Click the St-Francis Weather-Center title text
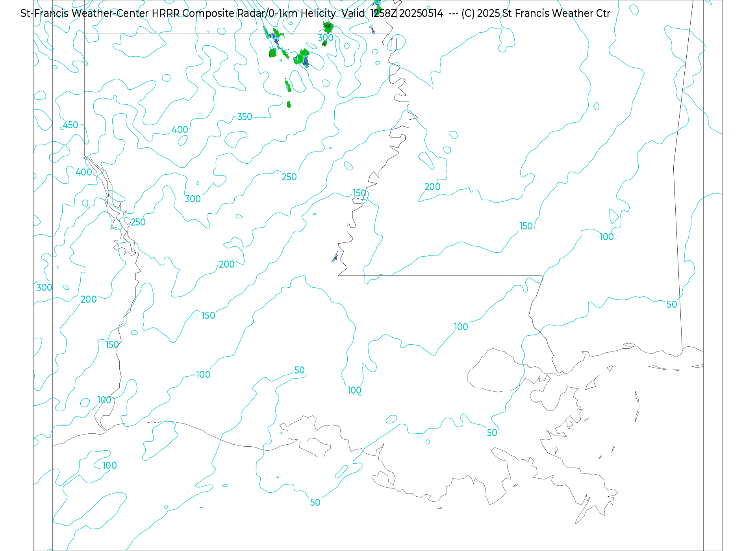Viewport: 756px width, 551px height. tap(85, 13)
